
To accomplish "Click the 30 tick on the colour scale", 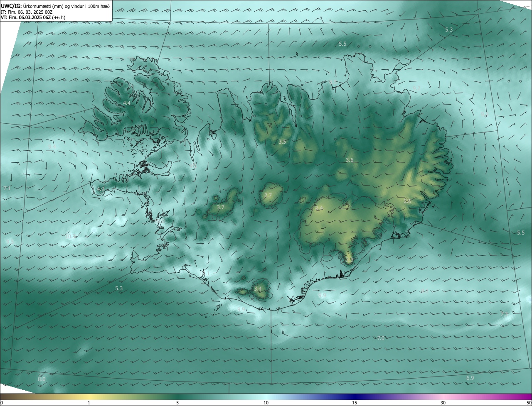I will 443,403.
